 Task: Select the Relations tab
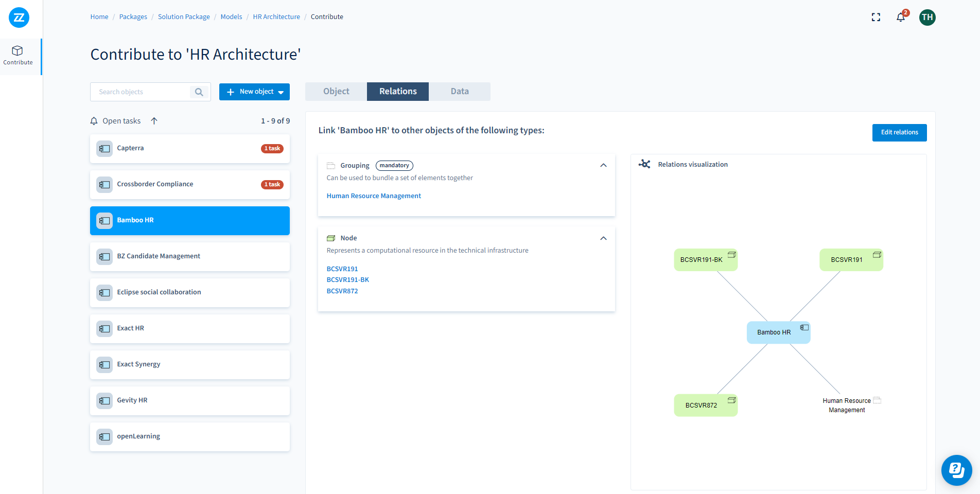click(398, 92)
